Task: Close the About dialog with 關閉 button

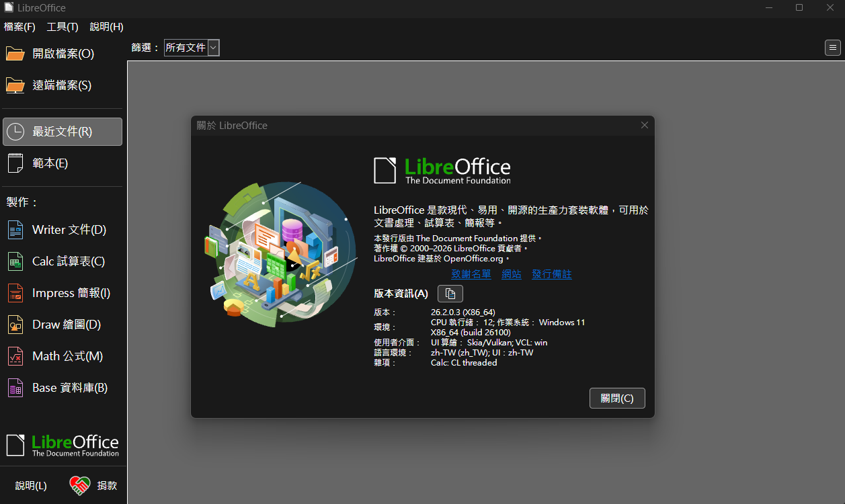Action: [x=616, y=398]
